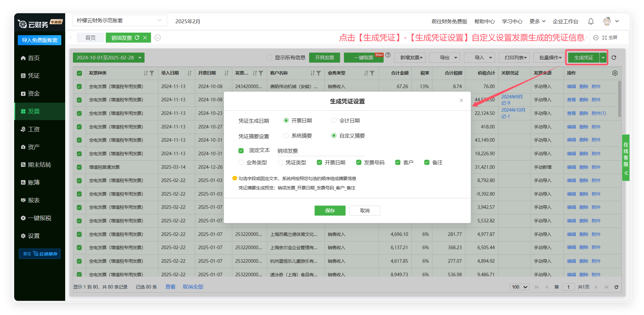The image size is (644, 315).
Task: Click the refresh icon beside 生成凭证
Action: (x=614, y=58)
